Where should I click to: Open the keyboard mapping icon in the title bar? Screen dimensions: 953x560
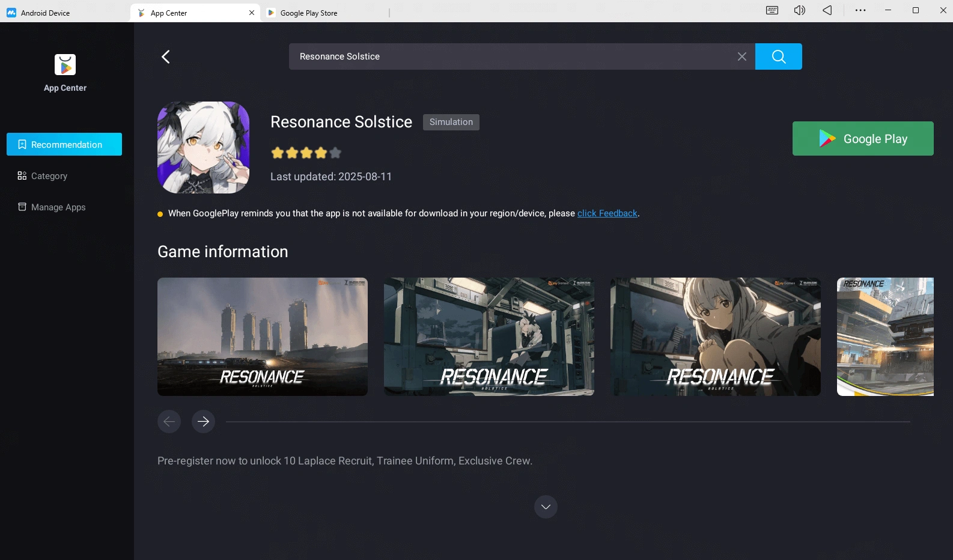772,10
